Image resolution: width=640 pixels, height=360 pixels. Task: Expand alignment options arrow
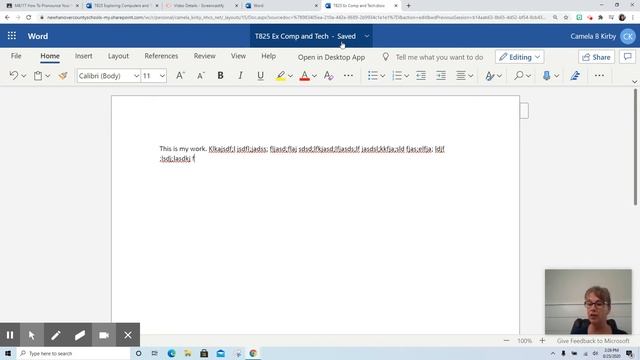471,76
